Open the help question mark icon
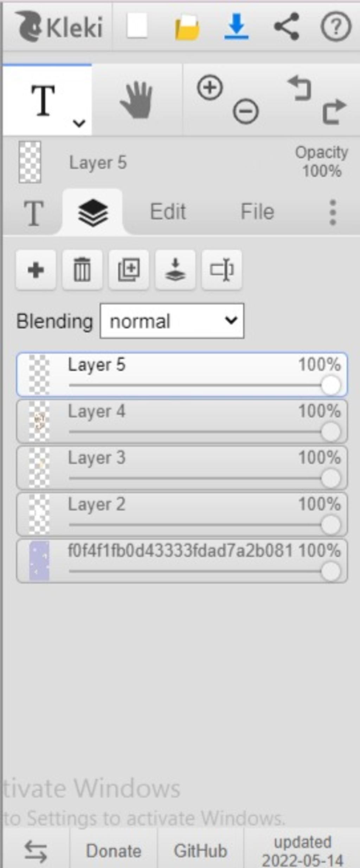The width and height of the screenshot is (360, 868). [336, 26]
